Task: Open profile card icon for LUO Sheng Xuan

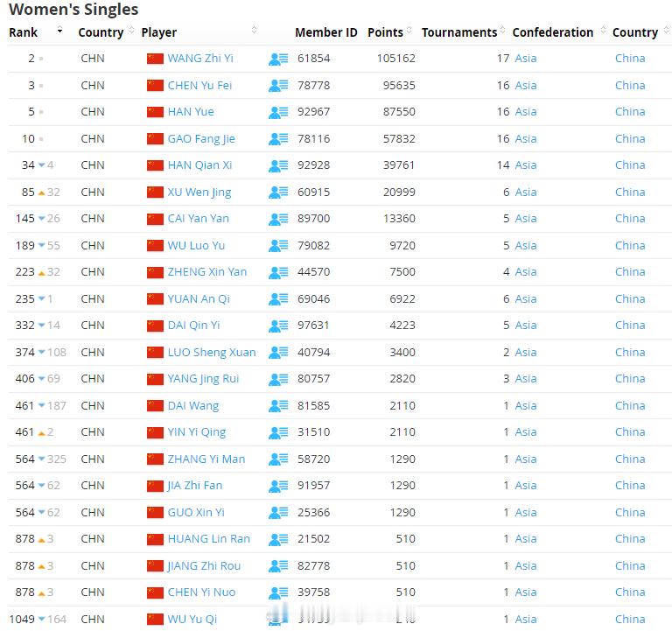Action: tap(278, 353)
